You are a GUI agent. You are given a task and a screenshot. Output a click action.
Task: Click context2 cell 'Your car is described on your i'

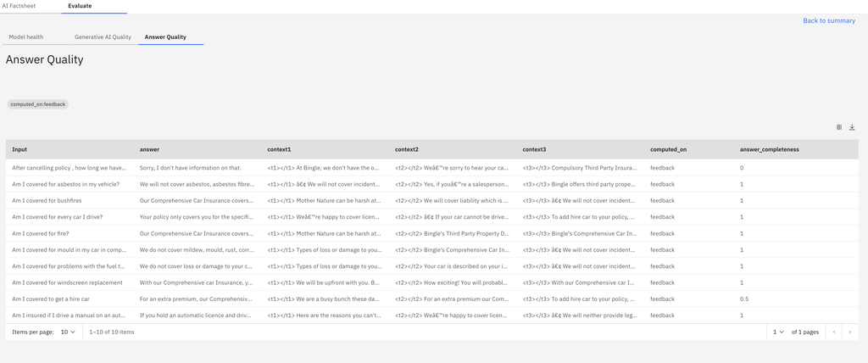(452, 266)
